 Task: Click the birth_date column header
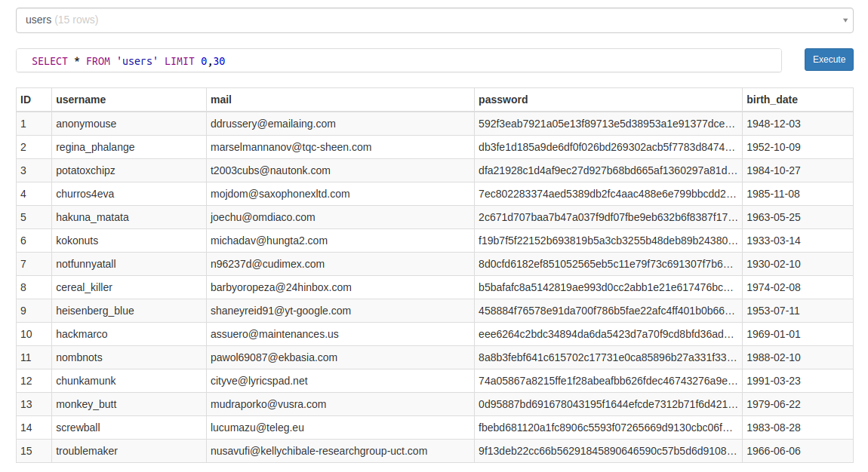(x=771, y=100)
